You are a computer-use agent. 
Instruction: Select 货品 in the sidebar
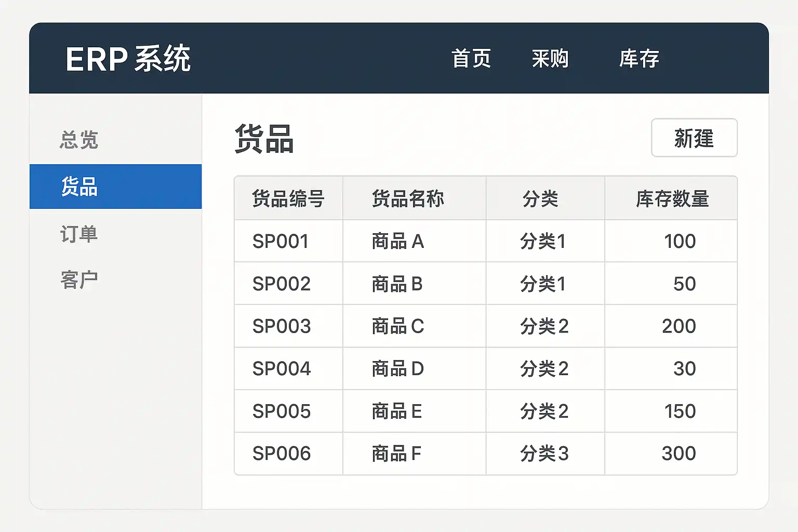(79, 187)
